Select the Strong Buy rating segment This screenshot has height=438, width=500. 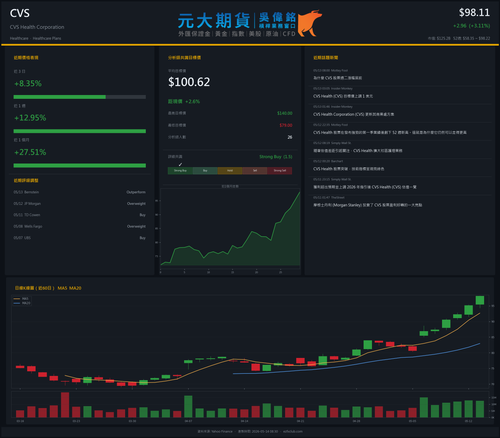click(180, 171)
